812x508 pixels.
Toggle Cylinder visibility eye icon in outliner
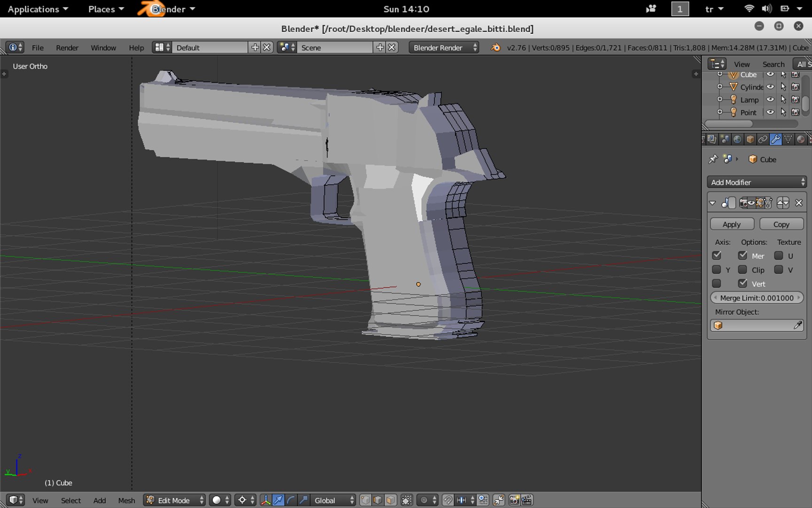770,87
